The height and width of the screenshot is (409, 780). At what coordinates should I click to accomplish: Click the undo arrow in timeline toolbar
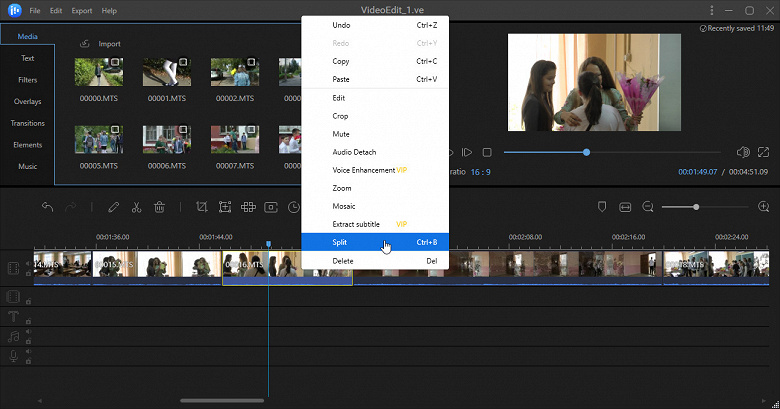[47, 207]
